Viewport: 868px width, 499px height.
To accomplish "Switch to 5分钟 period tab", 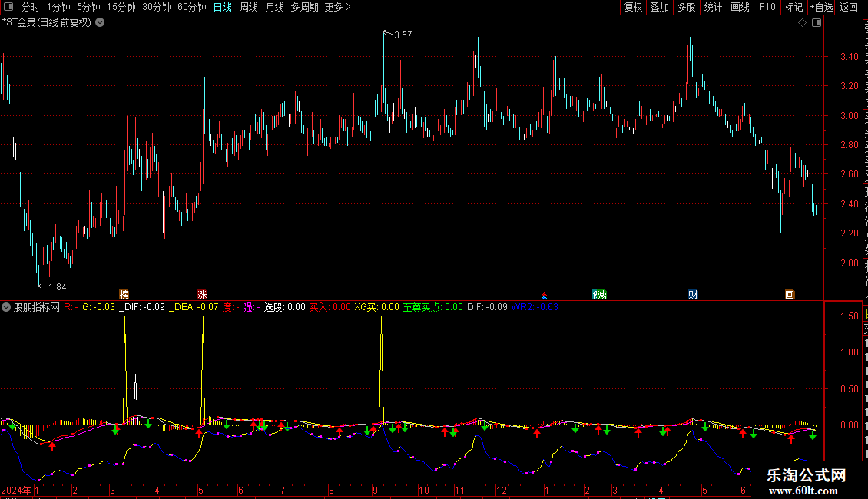I will (88, 7).
